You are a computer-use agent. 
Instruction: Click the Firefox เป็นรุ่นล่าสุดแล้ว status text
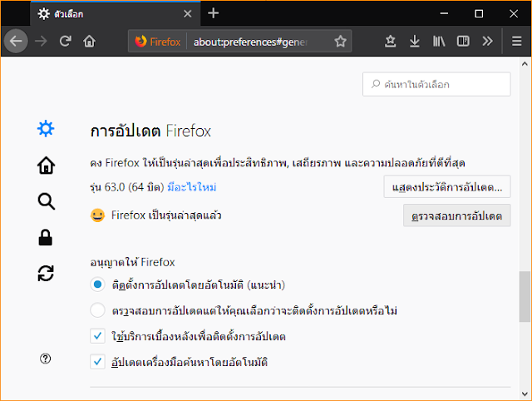pyautogui.click(x=166, y=215)
